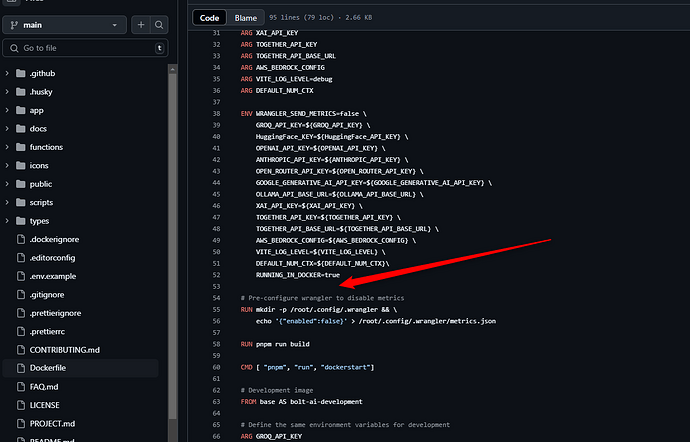Open the scripts folder

[x=41, y=203]
